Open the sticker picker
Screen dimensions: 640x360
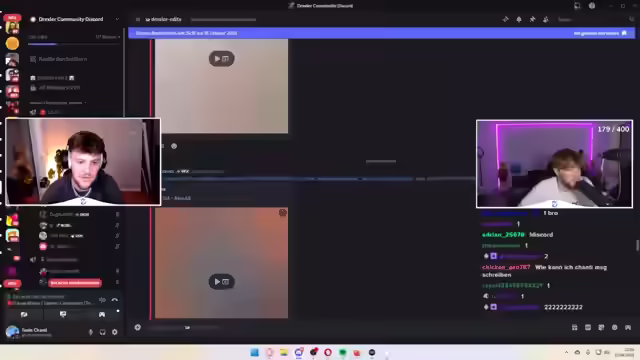pyautogui.click(x=601, y=327)
